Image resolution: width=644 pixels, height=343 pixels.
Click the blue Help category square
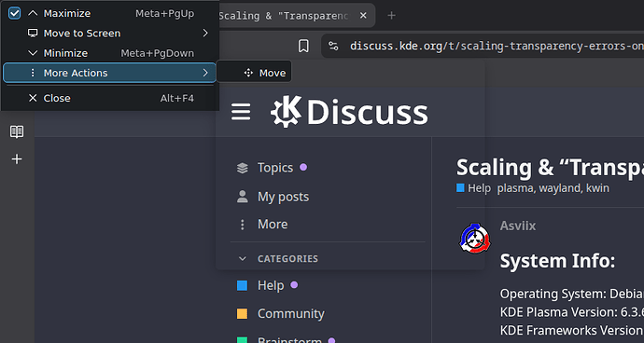coord(243,285)
